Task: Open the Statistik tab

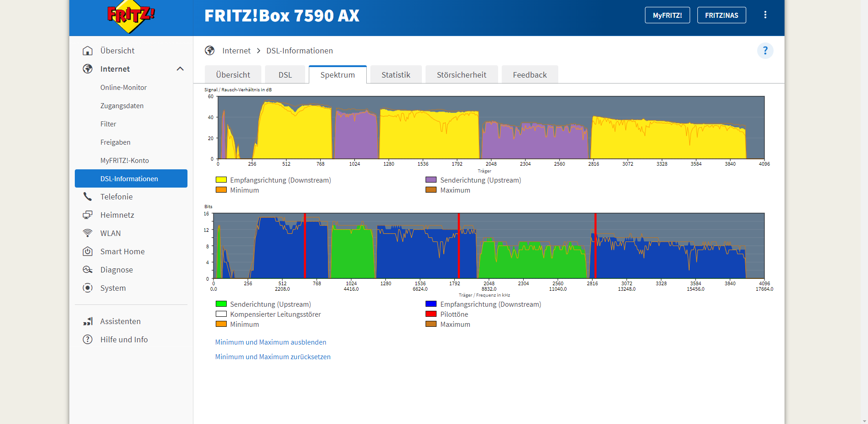Action: coord(396,75)
